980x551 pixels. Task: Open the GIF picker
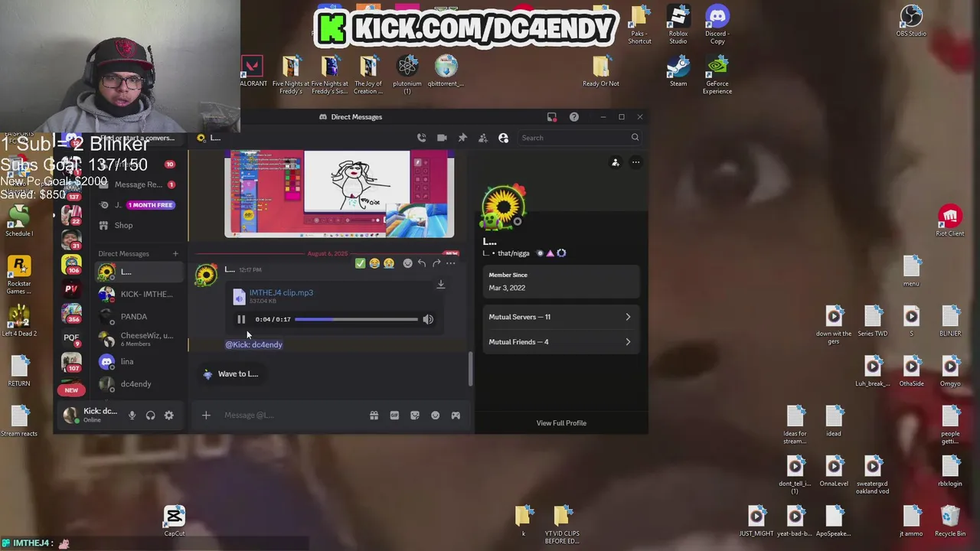(394, 416)
